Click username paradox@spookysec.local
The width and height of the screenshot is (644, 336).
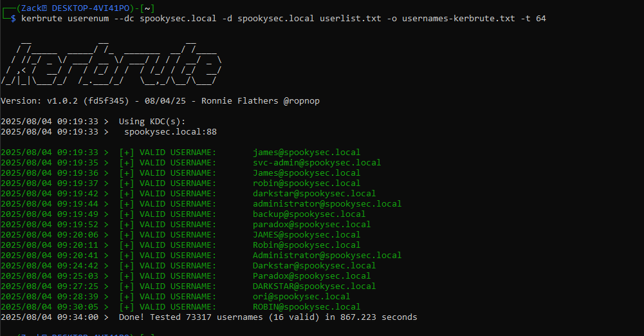[x=312, y=224]
